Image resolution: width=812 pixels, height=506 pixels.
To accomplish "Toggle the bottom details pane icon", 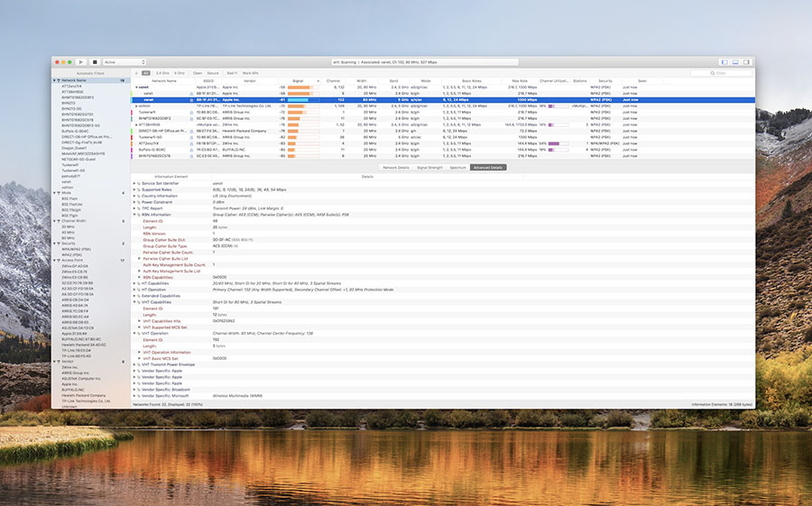I will (x=735, y=62).
